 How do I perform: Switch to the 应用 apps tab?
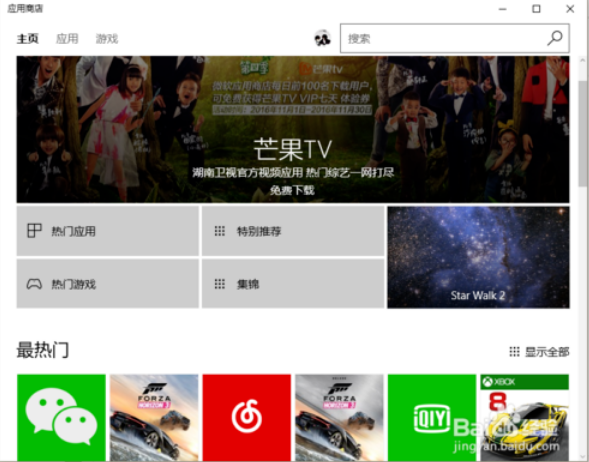[x=67, y=38]
